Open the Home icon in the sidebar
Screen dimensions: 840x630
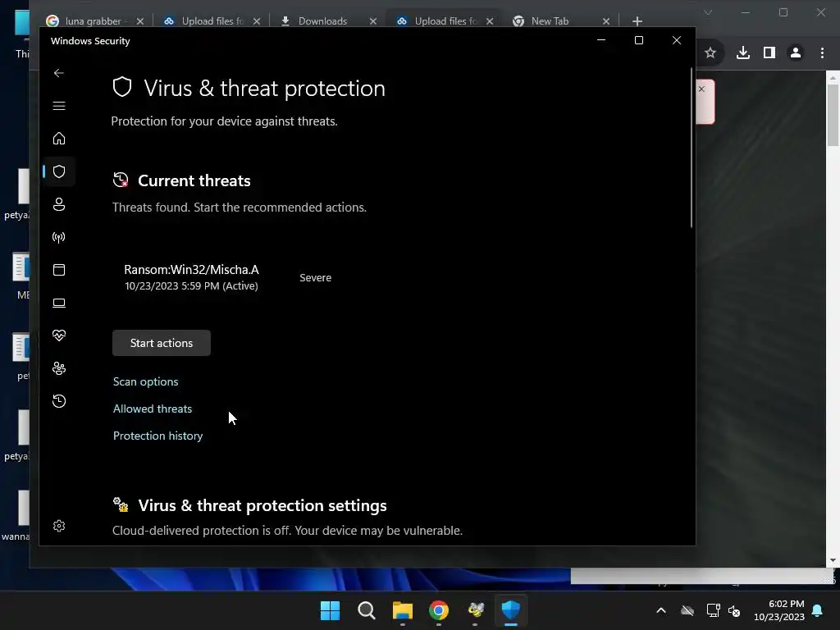(x=59, y=139)
